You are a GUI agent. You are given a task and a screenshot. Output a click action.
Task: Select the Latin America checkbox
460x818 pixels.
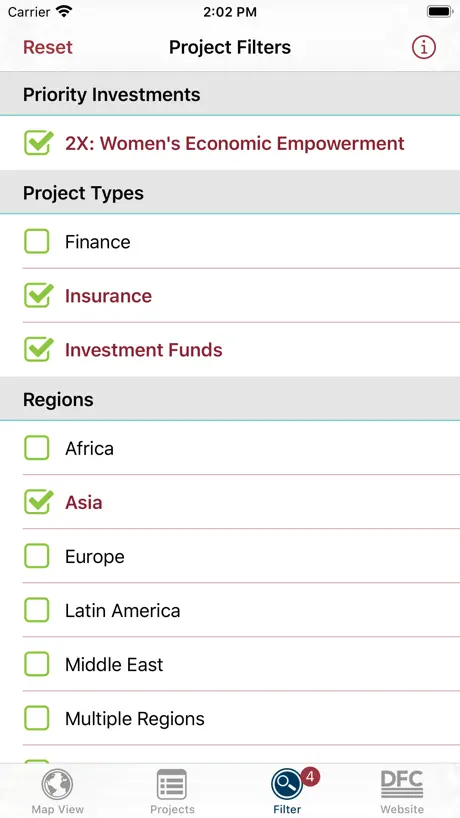[37, 610]
